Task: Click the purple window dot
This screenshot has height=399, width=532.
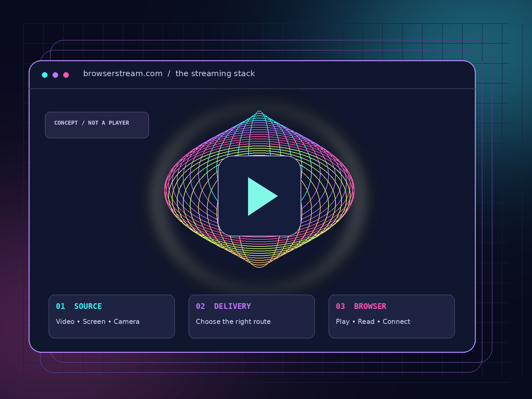Action: click(55, 75)
